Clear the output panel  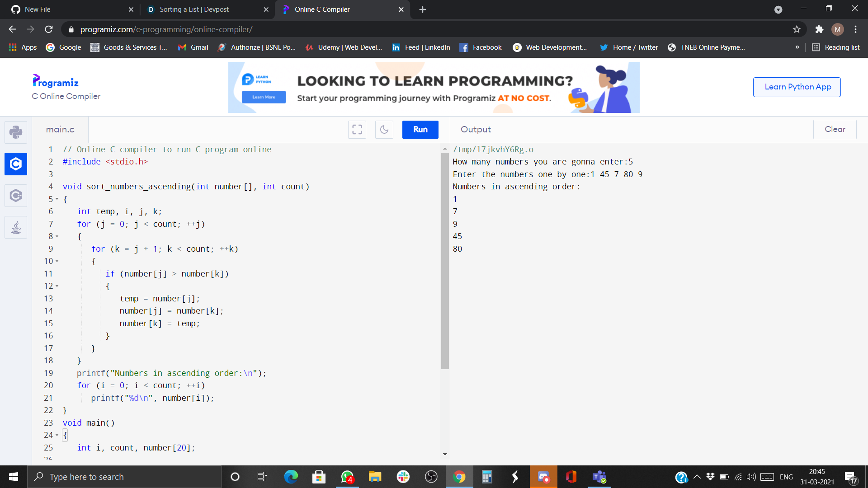(x=835, y=129)
